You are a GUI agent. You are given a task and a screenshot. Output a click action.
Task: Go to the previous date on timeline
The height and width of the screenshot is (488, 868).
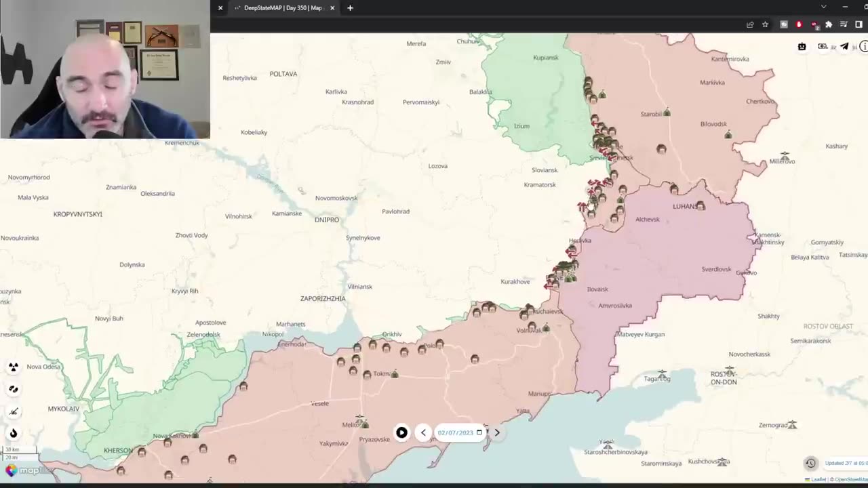[423, 432]
